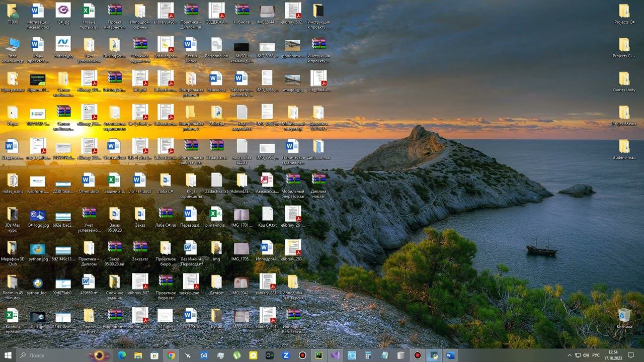Expand the hidden system tray icons

pos(569,355)
